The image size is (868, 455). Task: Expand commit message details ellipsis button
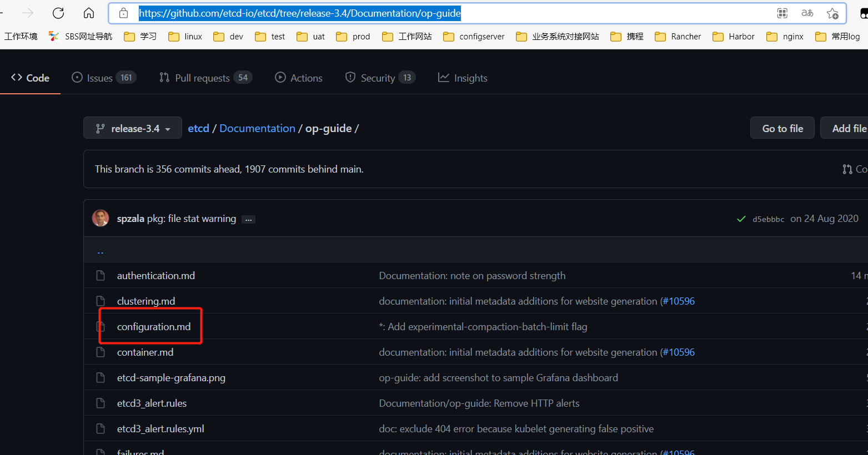click(x=249, y=219)
